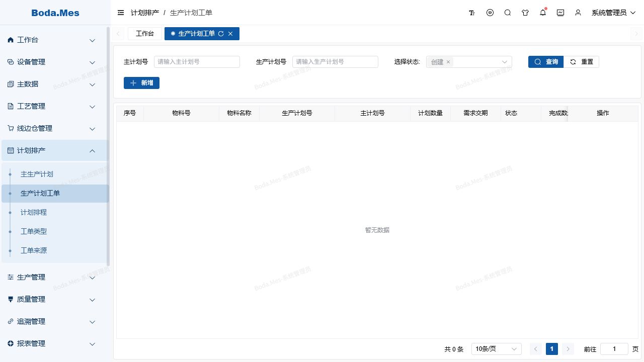Screen dimensions: 644x362
Task: Click the 工艺管理 document icon
Action: (x=11, y=106)
